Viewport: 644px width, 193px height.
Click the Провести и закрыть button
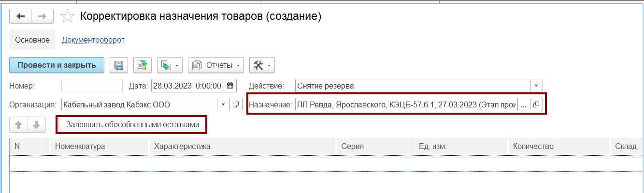click(57, 65)
